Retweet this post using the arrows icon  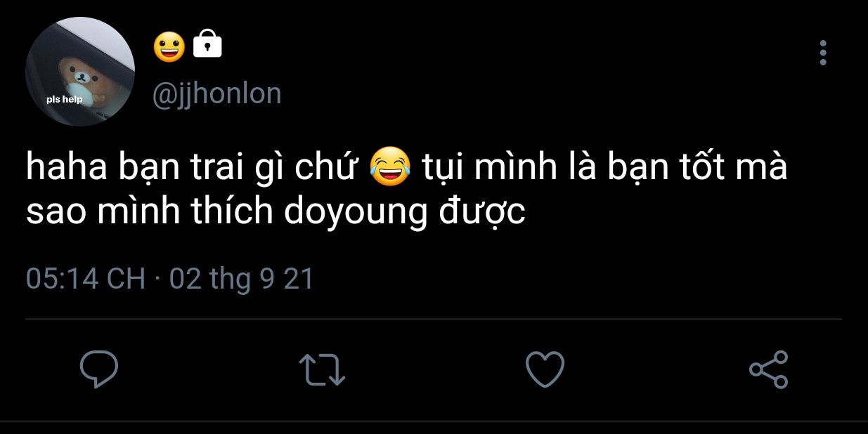click(322, 369)
